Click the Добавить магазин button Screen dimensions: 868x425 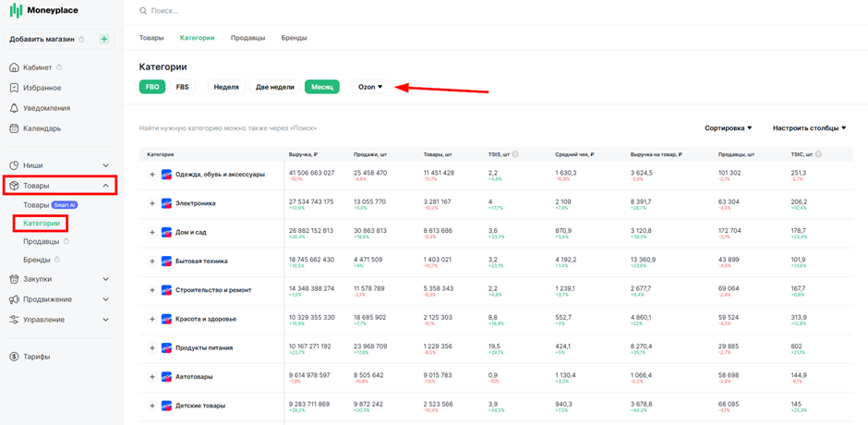coord(60,40)
